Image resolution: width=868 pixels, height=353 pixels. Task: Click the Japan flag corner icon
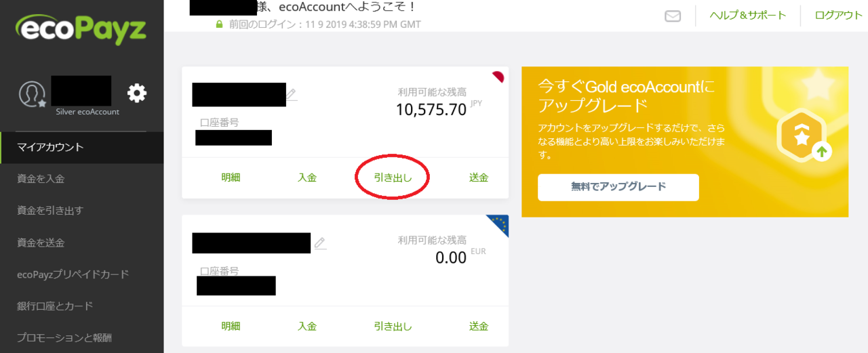click(x=500, y=75)
